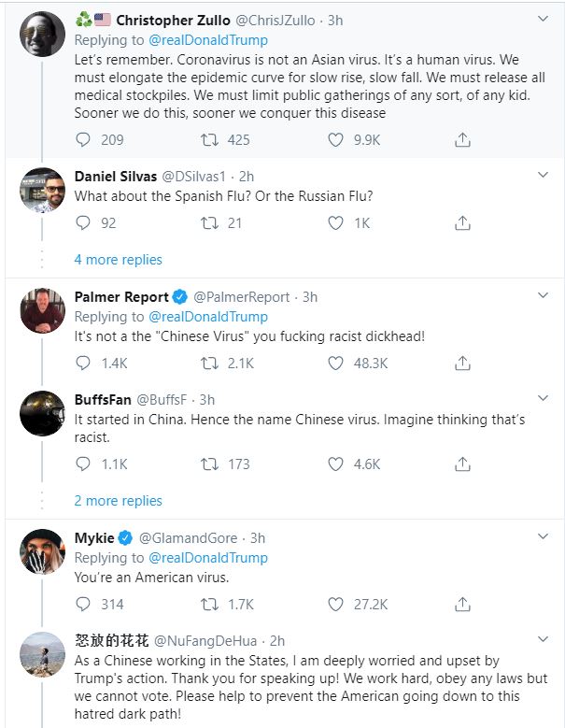The image size is (565, 728).
Task: Share BuffsFan's reply via share icon
Action: tap(461, 464)
